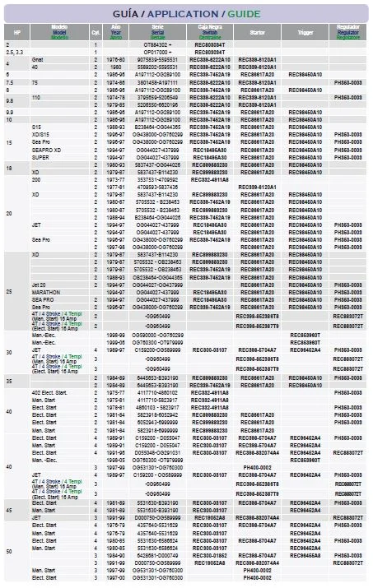
Task: Click the Serie / Serial column header
Action: click(x=158, y=32)
